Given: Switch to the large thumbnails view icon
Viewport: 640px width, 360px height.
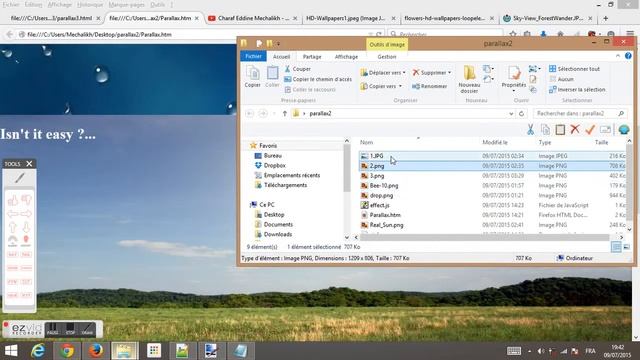Looking at the screenshot, I should pos(626,247).
